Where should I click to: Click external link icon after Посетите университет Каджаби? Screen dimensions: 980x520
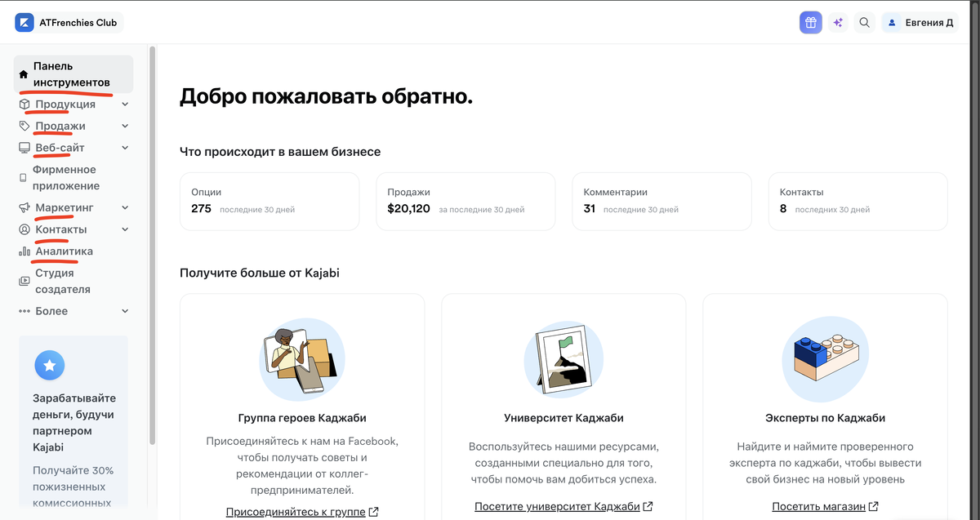point(648,506)
